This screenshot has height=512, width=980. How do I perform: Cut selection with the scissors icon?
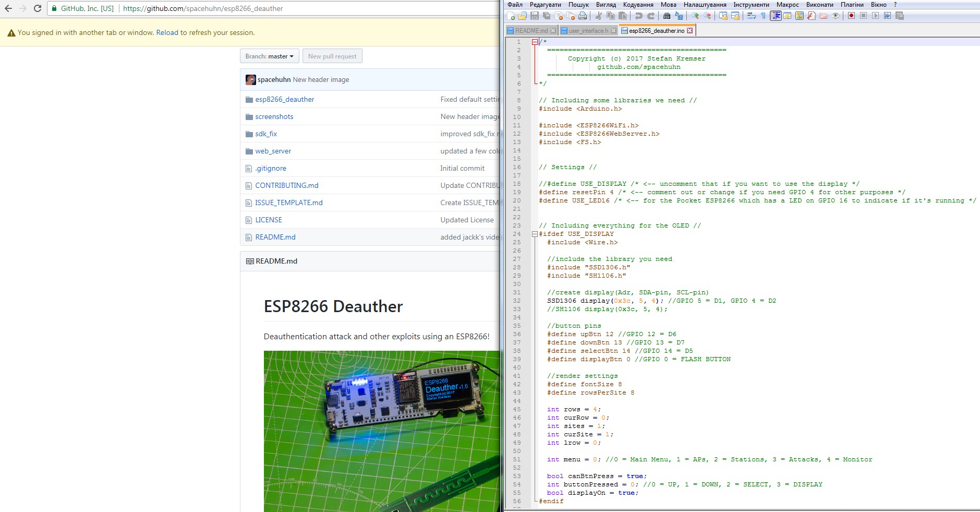(599, 16)
